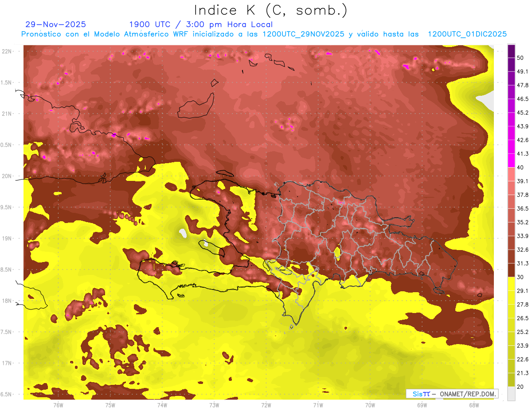Click the 75W longitude label
This screenshot has height=411, width=532.
point(110,405)
